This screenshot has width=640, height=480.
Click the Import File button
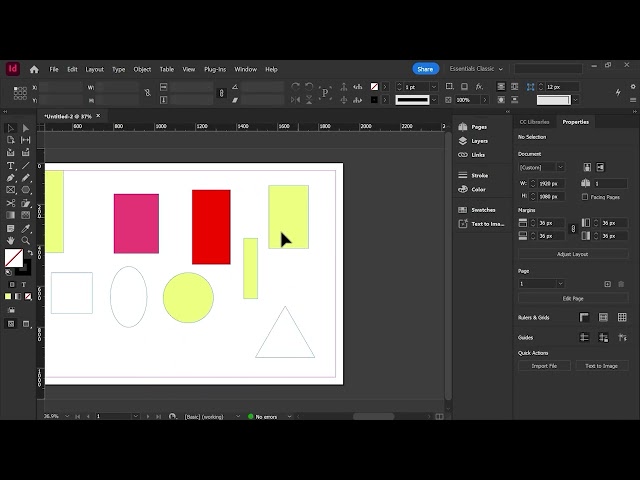pos(544,366)
